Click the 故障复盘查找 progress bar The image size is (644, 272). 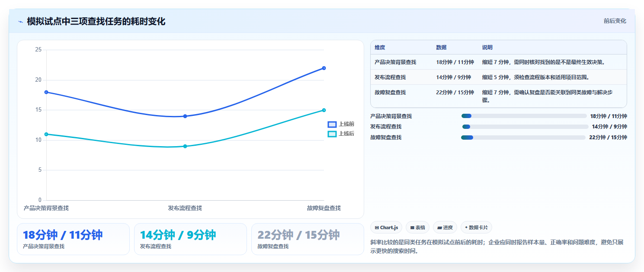[523, 138]
